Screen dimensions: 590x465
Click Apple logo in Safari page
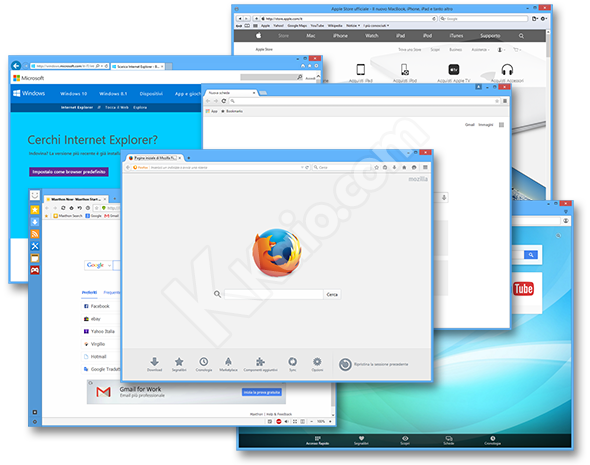[x=259, y=36]
